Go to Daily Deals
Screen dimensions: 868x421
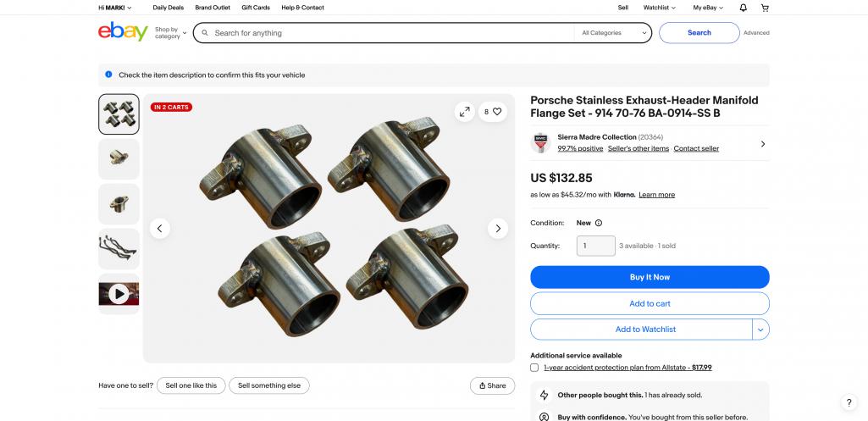(x=168, y=8)
